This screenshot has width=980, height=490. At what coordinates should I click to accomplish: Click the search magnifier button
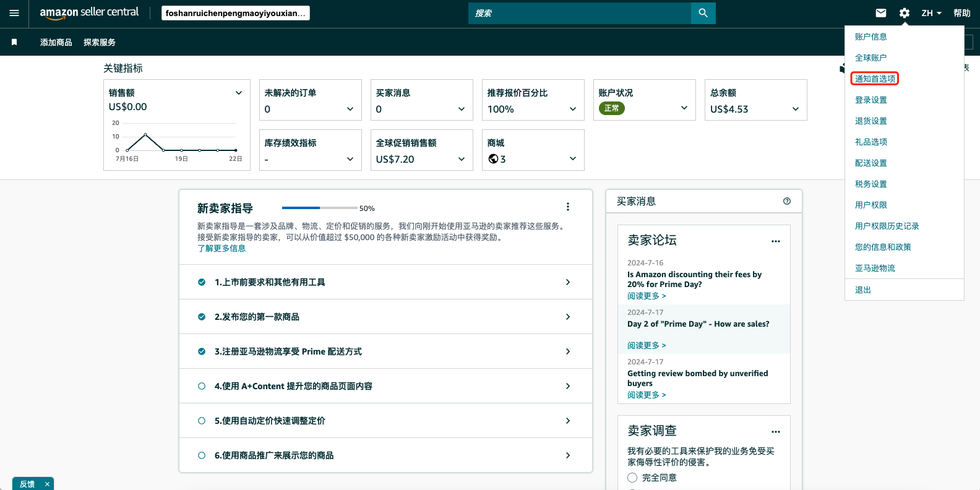(x=703, y=13)
